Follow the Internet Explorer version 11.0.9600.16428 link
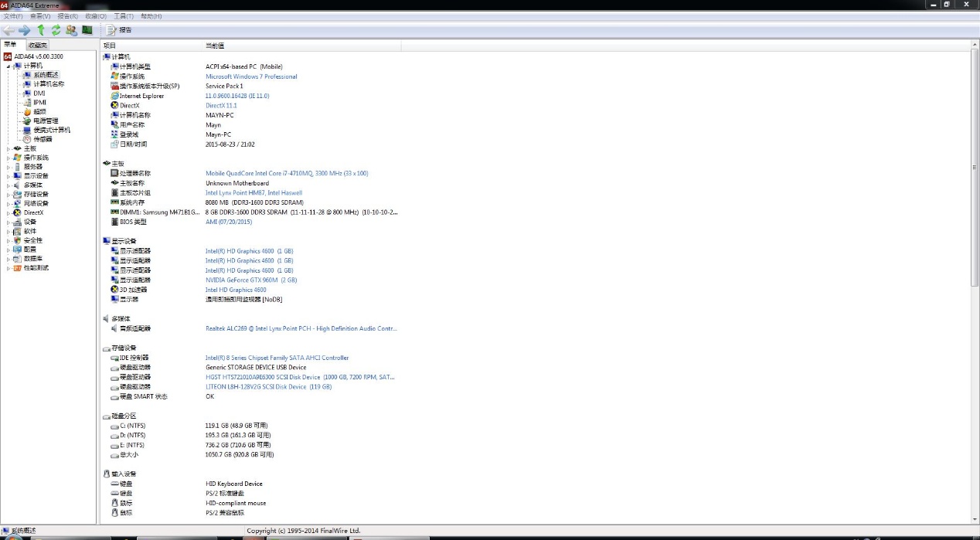 tap(237, 96)
